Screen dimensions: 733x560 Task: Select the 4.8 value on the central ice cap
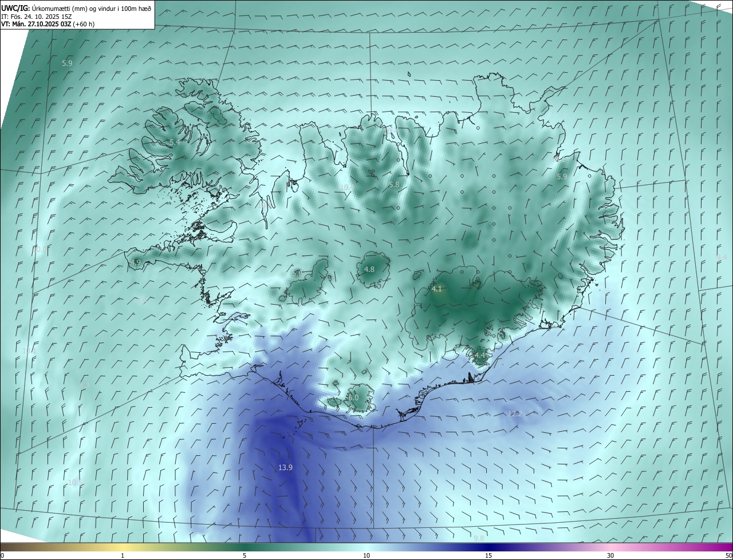point(369,269)
